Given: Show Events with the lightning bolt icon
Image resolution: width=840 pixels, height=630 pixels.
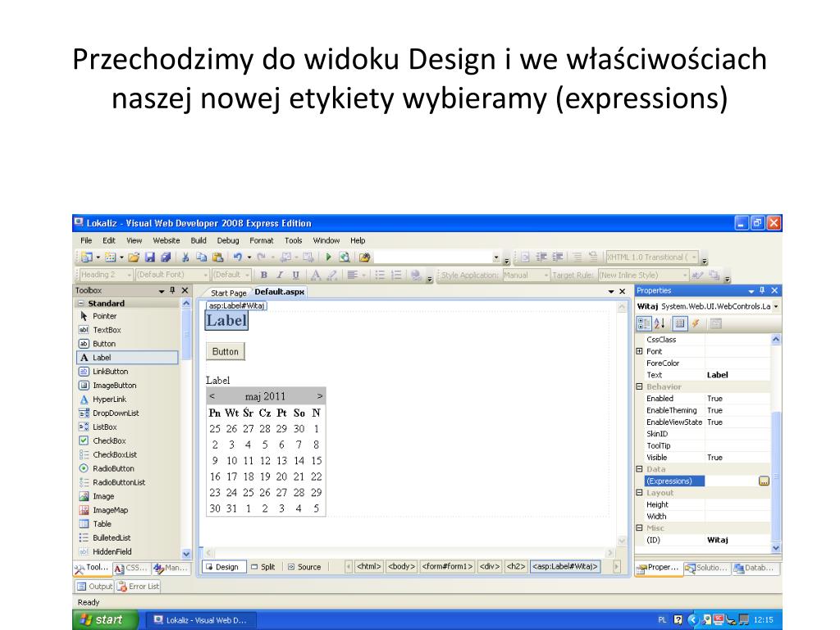Looking at the screenshot, I should click(x=696, y=323).
